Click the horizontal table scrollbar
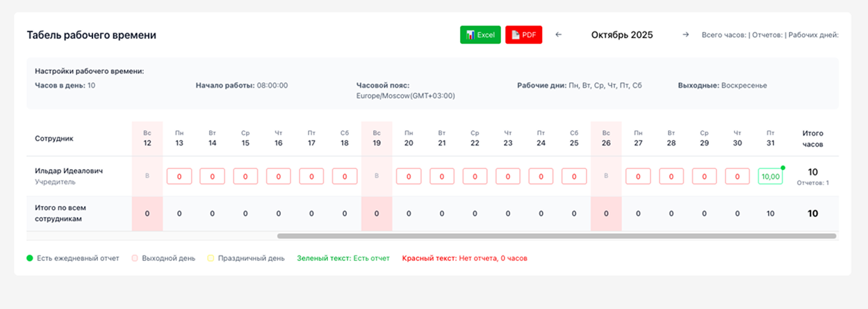Image resolution: width=868 pixels, height=309 pixels. pos(556,236)
